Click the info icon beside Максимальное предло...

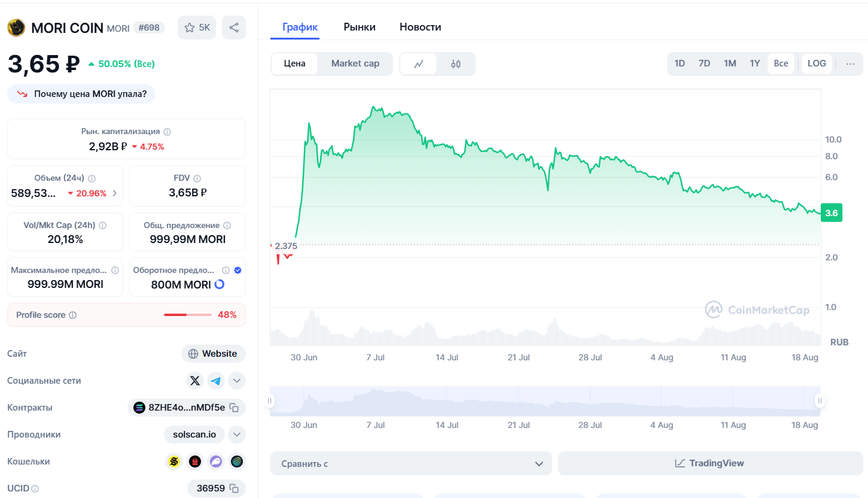115,271
